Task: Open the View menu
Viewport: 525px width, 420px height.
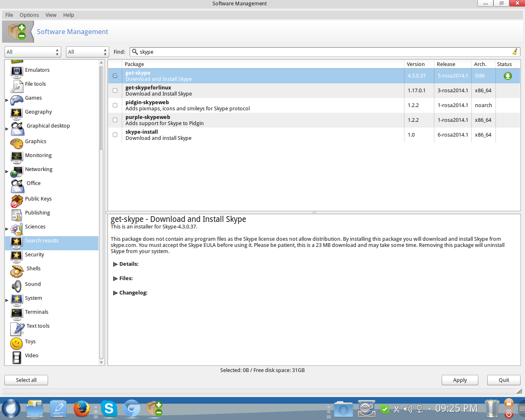Action: click(x=51, y=15)
